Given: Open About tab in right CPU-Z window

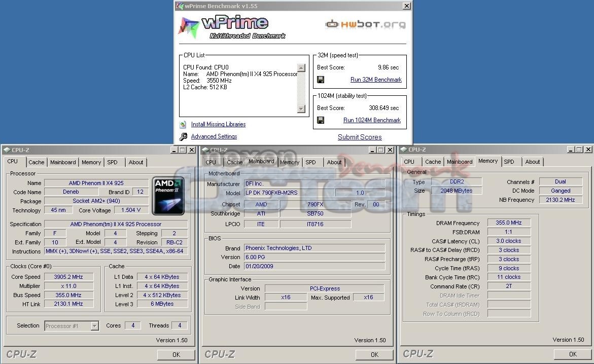Looking at the screenshot, I should click(x=532, y=162).
